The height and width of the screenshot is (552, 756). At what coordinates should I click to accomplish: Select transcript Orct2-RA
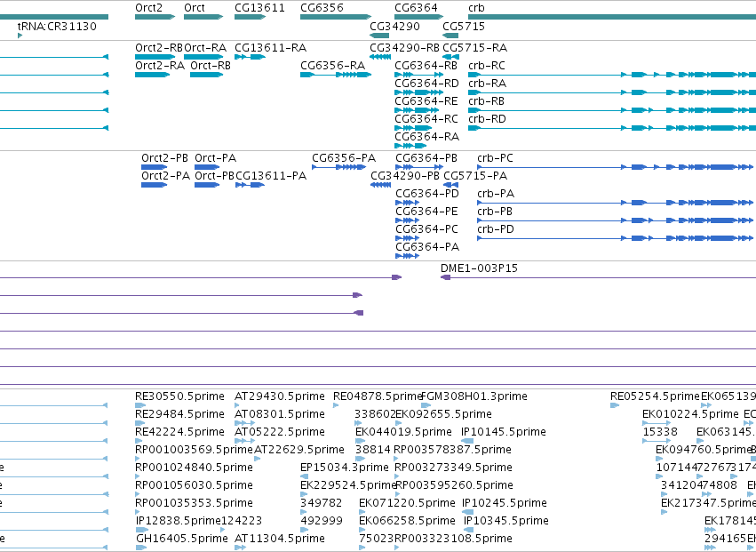click(x=160, y=66)
